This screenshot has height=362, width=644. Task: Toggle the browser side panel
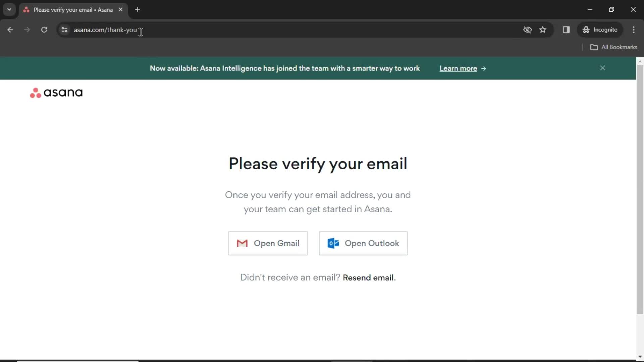point(566,30)
